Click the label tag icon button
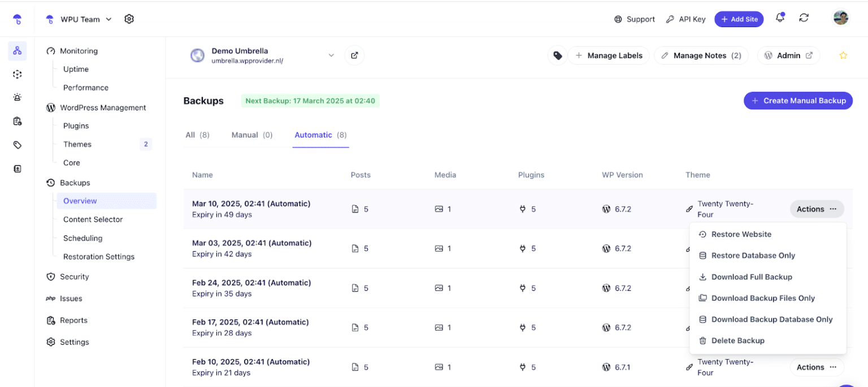This screenshot has height=387, width=868. (557, 55)
